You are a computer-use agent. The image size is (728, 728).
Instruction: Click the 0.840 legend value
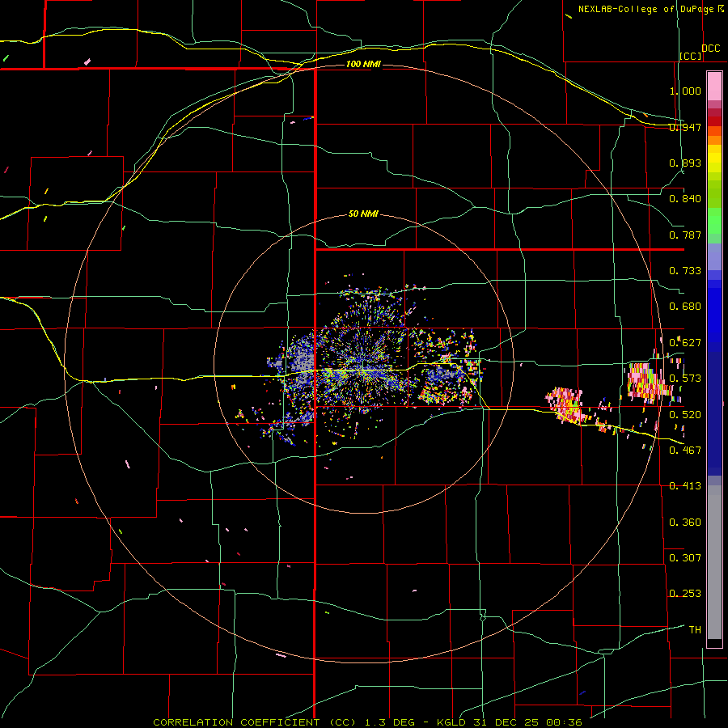[685, 199]
